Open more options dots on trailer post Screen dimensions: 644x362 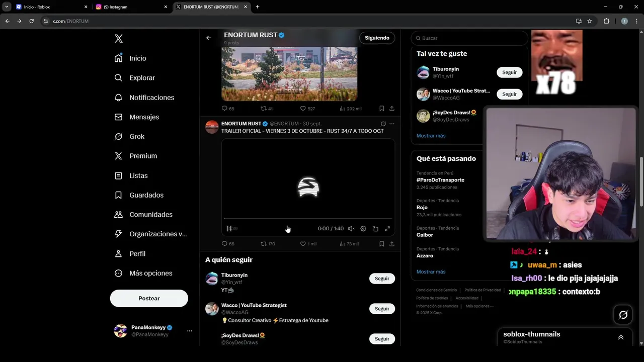[x=392, y=124]
